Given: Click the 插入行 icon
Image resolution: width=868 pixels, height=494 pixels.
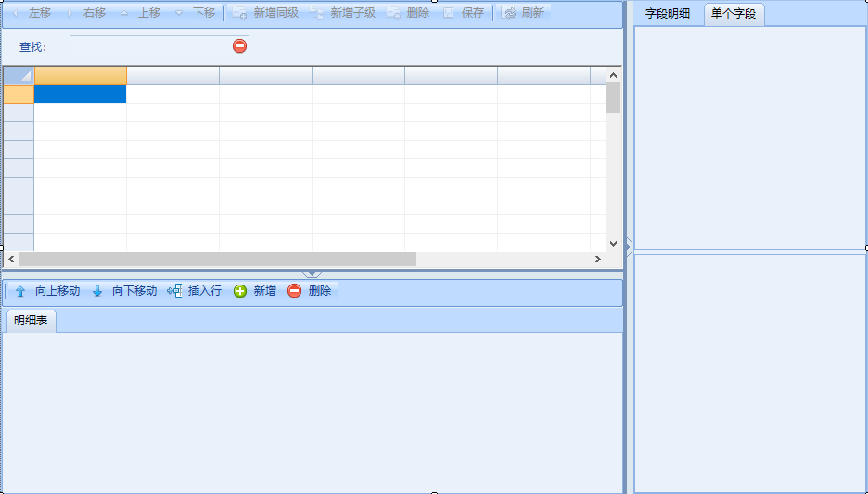Looking at the screenshot, I should 174,291.
